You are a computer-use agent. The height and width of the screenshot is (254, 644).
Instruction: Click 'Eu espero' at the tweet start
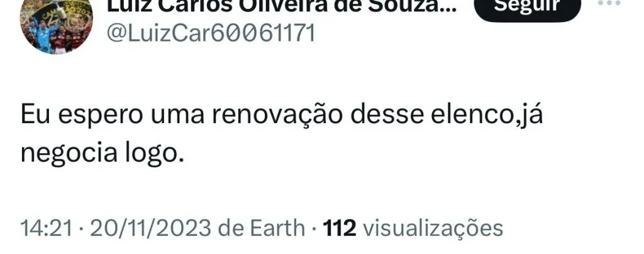pos(82,115)
